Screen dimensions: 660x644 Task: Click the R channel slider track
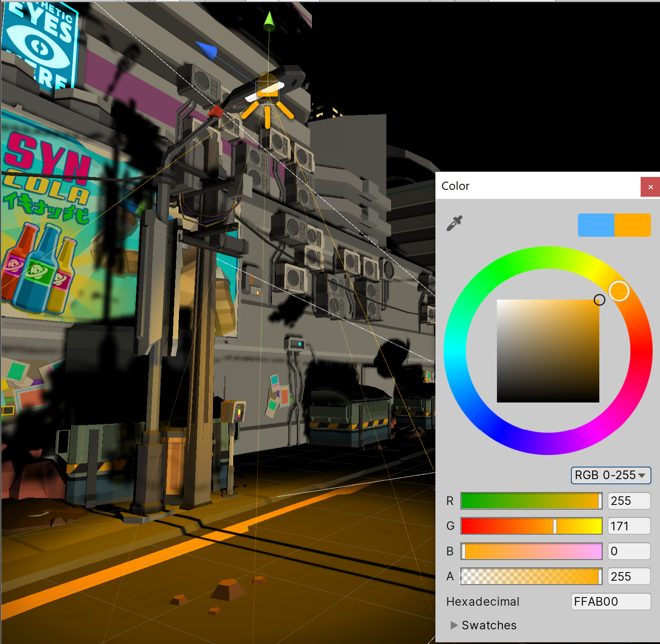point(531,501)
